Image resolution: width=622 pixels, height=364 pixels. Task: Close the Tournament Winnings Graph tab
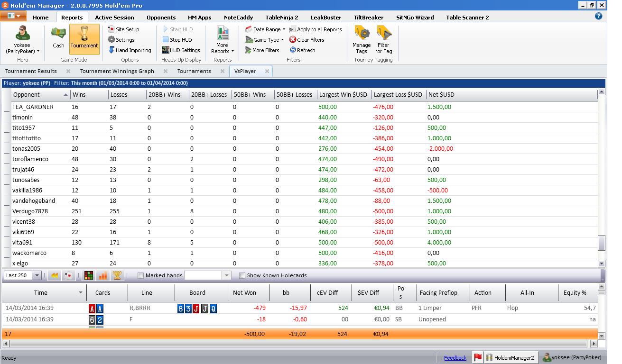coord(166,71)
